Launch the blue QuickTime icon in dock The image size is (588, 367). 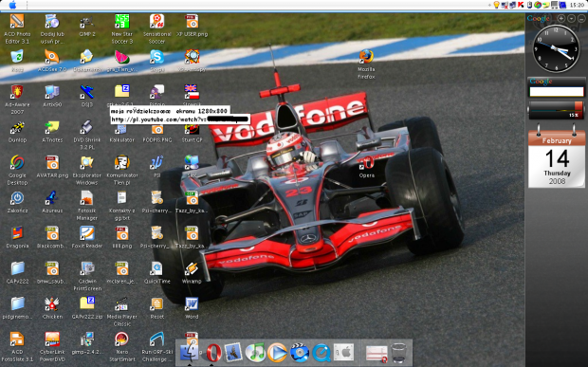point(322,353)
